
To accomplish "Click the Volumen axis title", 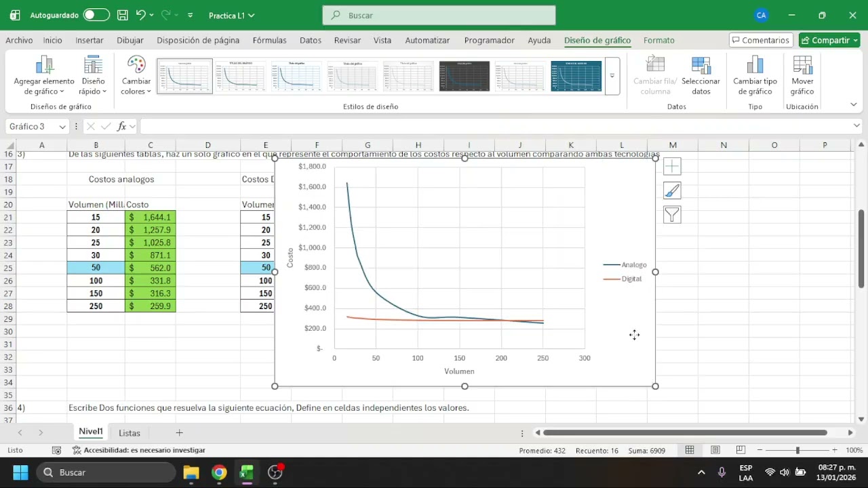I will pos(459,371).
